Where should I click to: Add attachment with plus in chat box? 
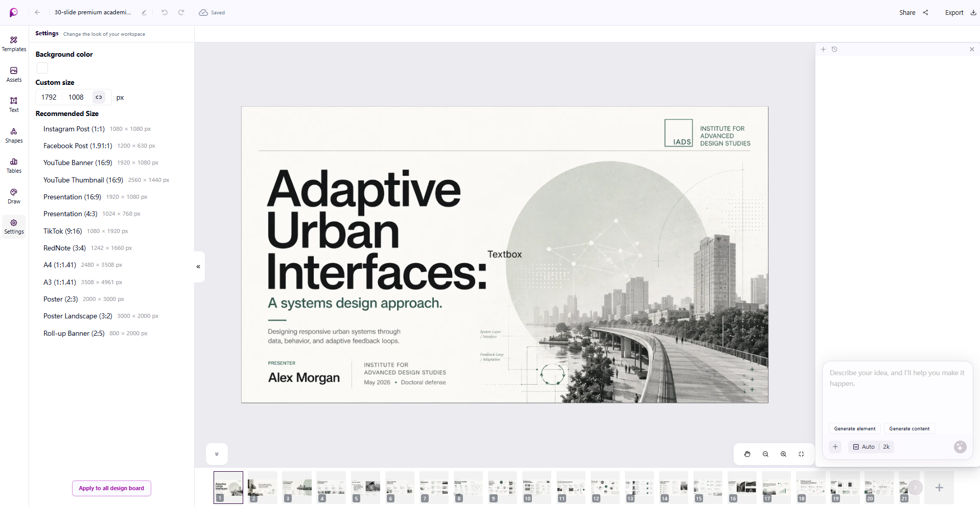tap(835, 447)
